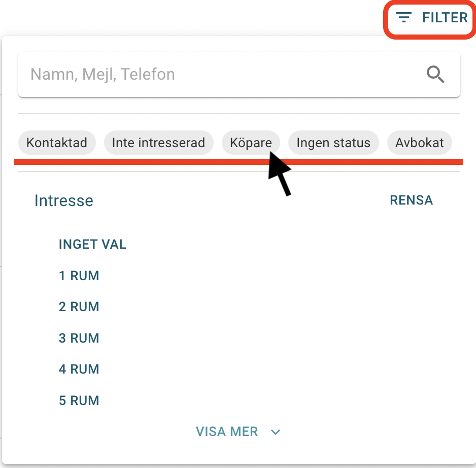Viewport: 476px width, 468px height.
Task: Choose 1 RUM as interest
Action: (79, 276)
